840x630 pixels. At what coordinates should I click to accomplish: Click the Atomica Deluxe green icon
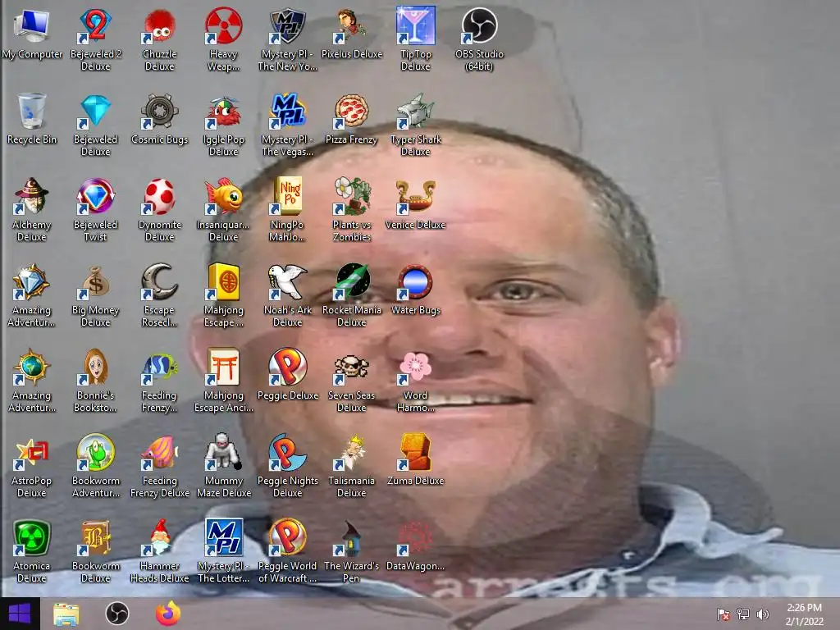[x=32, y=537]
